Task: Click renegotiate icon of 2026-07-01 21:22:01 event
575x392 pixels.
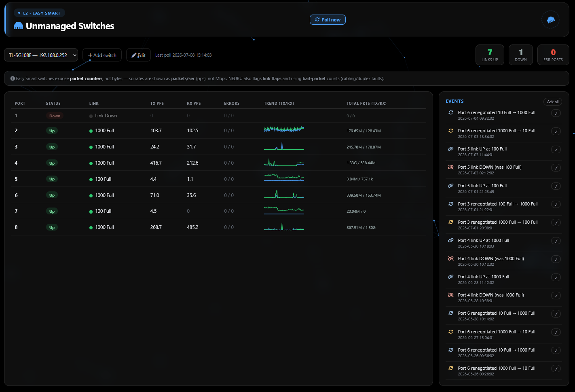Action: click(450, 204)
